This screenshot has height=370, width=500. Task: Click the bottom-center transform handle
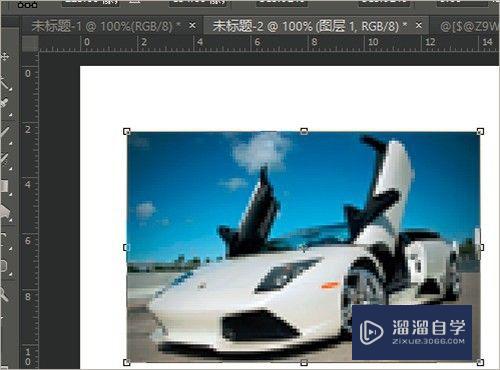click(304, 362)
